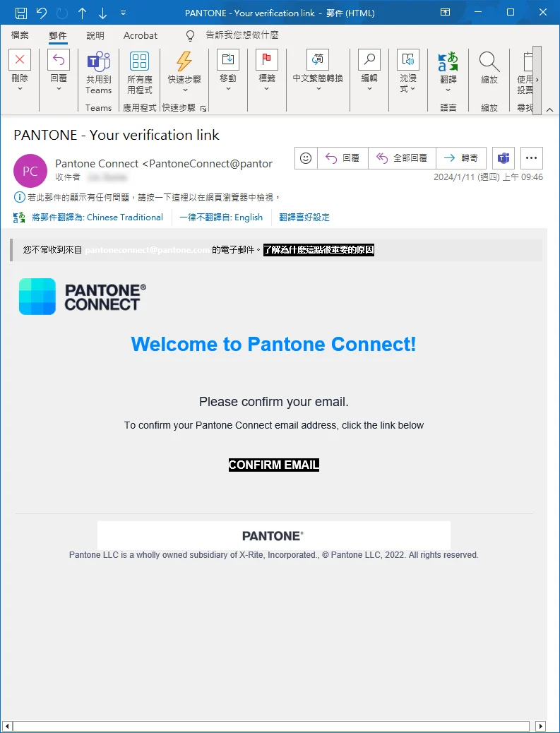Expand the ribbon 回覆 dropdown arrow

click(x=59, y=89)
